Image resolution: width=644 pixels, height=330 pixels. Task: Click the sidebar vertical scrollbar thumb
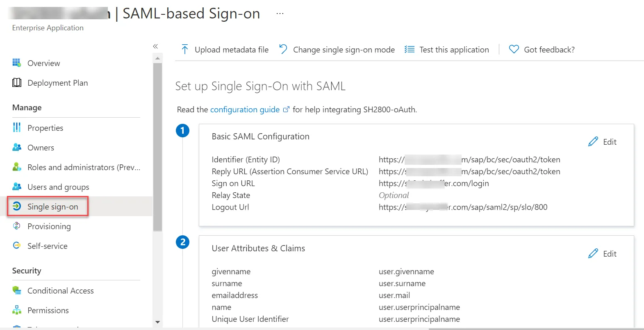click(x=158, y=147)
